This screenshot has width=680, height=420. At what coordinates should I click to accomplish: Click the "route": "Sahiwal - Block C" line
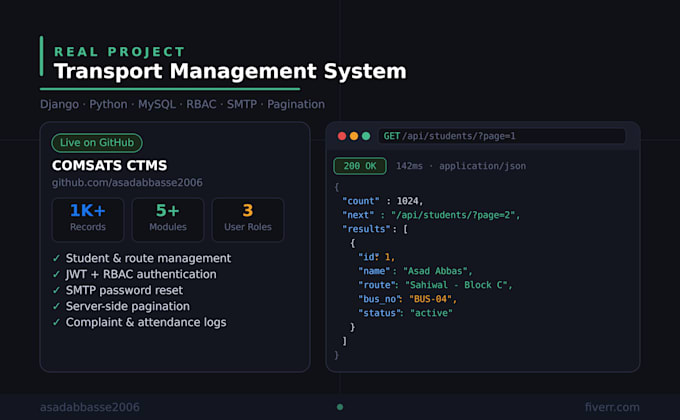[x=435, y=285]
